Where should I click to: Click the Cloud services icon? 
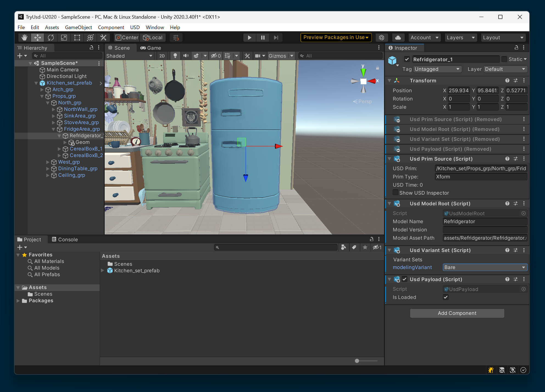(x=398, y=38)
